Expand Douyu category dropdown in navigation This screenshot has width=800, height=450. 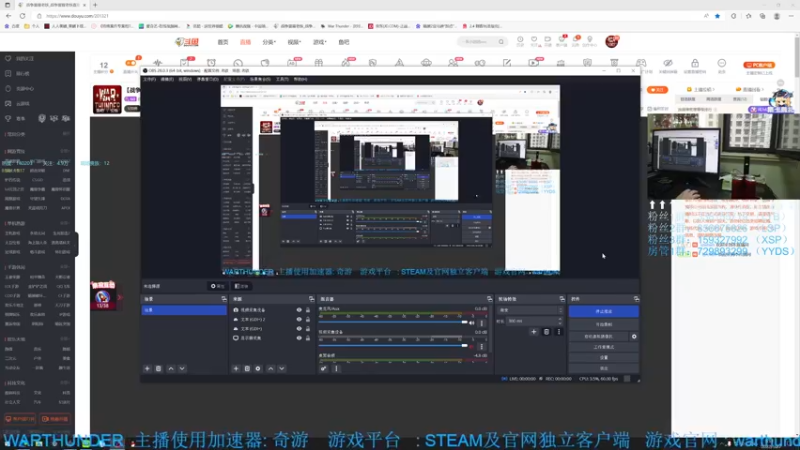point(269,42)
